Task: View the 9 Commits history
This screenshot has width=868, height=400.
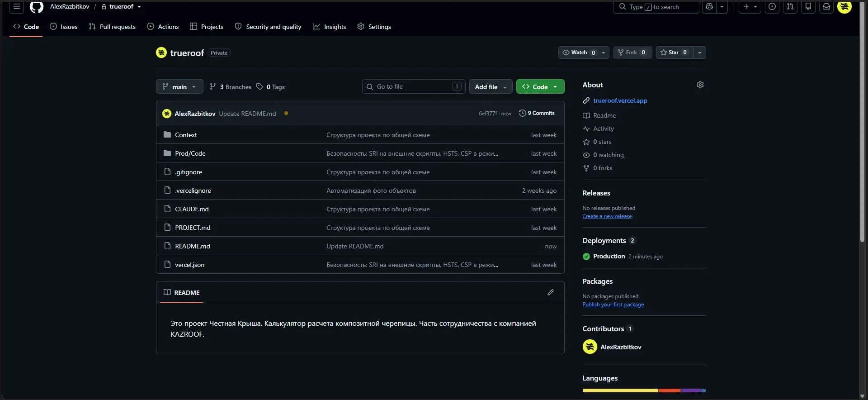Action: (537, 113)
